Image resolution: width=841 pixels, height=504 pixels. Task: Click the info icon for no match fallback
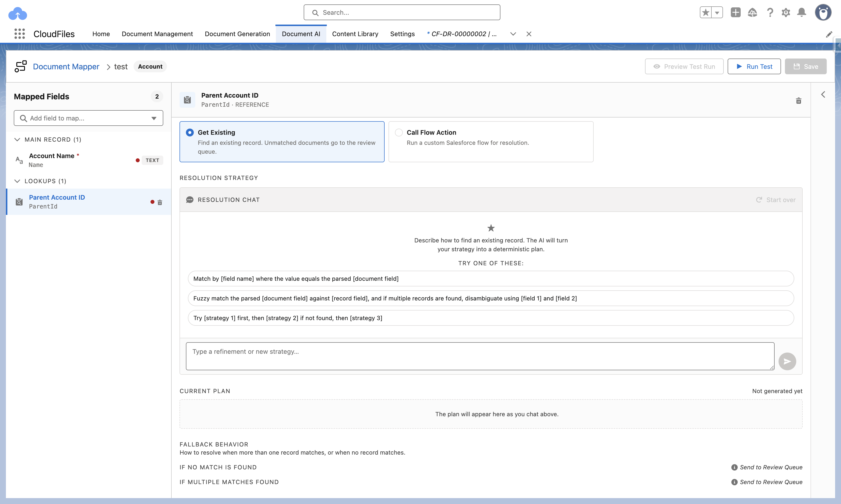(734, 467)
